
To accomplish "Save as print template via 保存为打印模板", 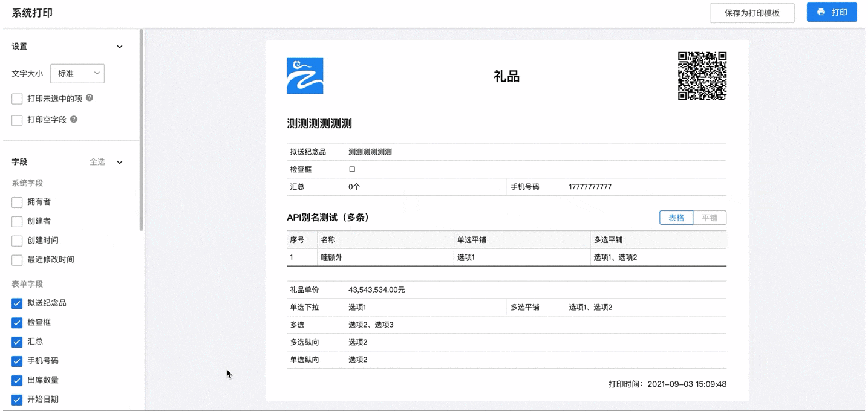I will 752,13.
